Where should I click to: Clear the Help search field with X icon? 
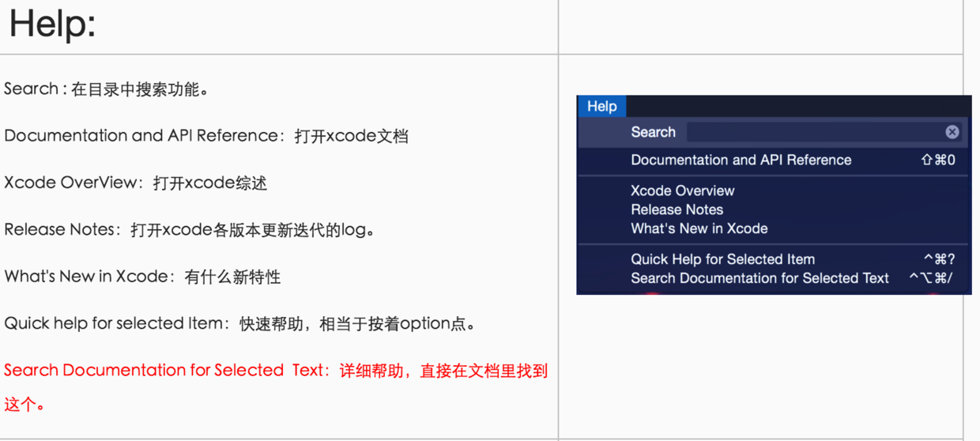coord(952,132)
